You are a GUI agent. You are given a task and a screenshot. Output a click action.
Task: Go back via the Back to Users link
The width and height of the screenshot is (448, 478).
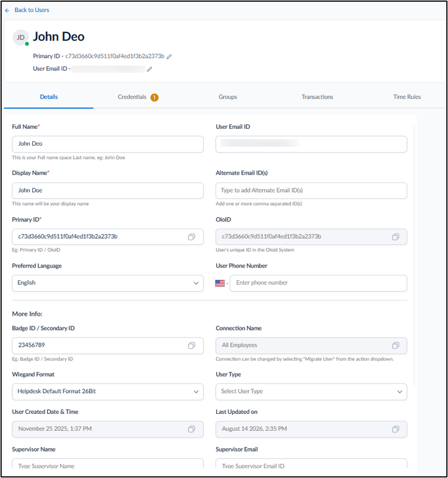click(32, 10)
